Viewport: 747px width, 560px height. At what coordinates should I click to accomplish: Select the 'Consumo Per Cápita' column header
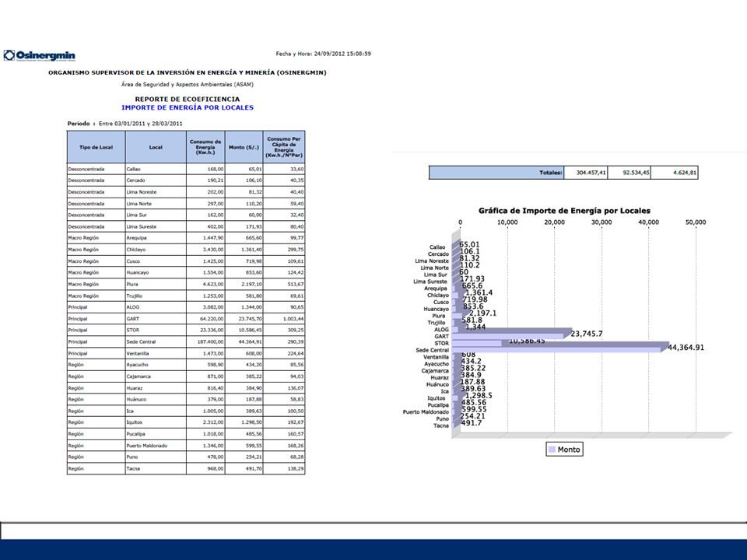(284, 147)
